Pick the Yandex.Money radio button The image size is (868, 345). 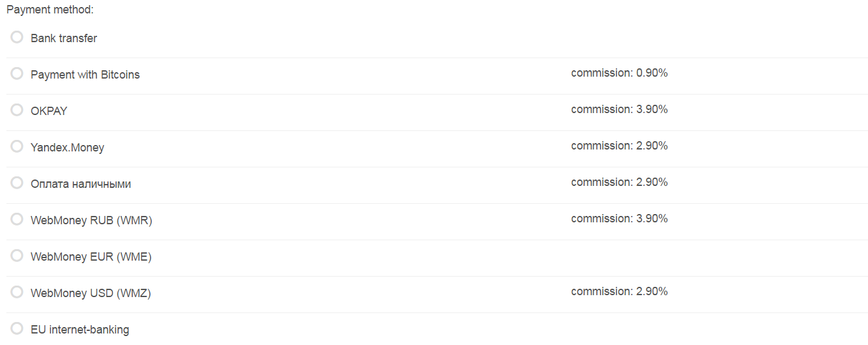coord(17,146)
